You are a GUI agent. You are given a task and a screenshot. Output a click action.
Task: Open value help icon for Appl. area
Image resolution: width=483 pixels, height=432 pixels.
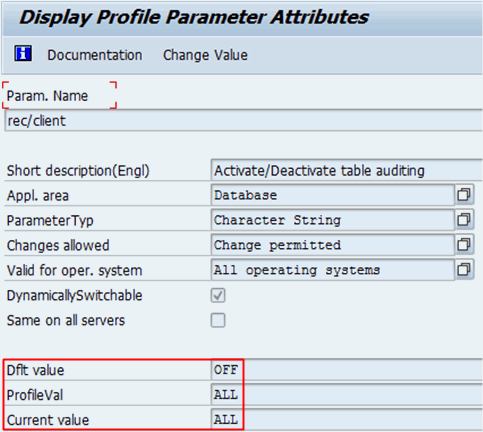coord(464,195)
